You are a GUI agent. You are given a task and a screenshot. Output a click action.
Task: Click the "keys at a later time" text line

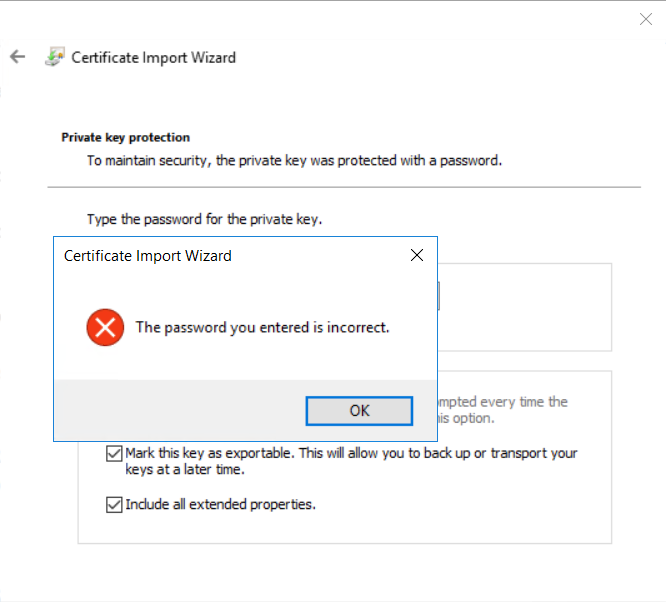coord(185,469)
